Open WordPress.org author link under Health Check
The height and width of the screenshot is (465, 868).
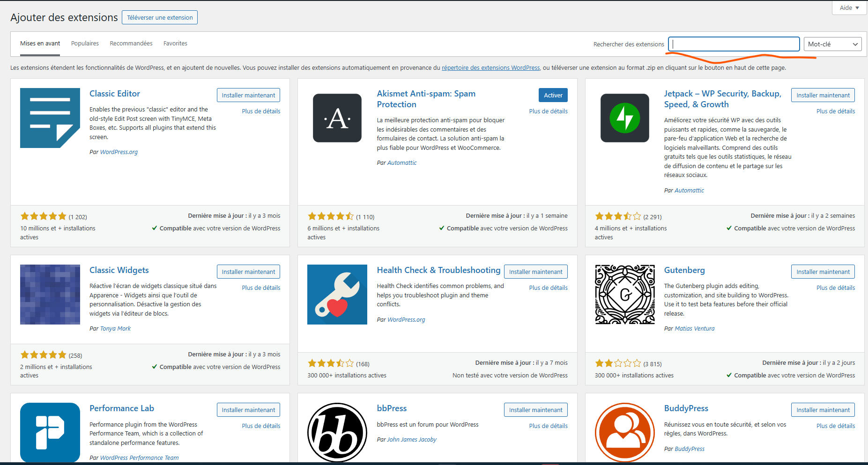click(406, 319)
